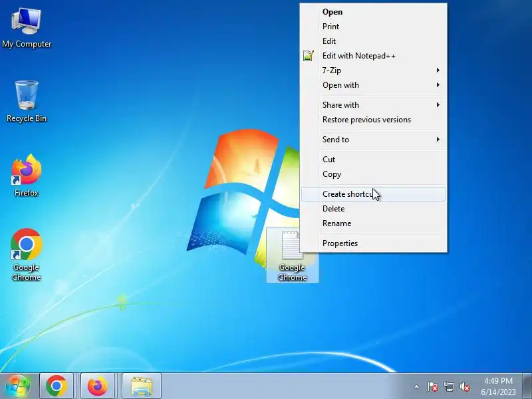Select the Google Chrome text file icon
The image size is (532, 399).
click(292, 255)
